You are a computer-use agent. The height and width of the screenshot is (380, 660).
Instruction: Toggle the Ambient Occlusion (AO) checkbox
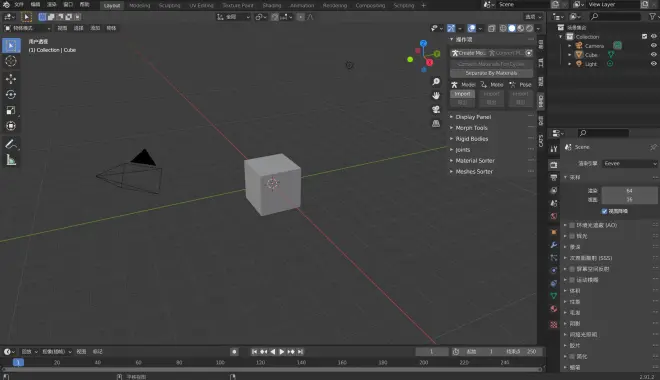pos(572,225)
